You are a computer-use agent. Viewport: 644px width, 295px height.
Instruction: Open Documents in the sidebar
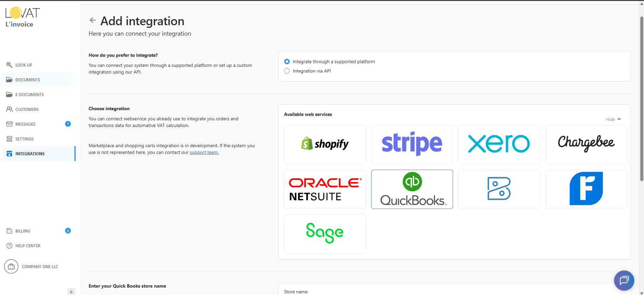tap(28, 80)
